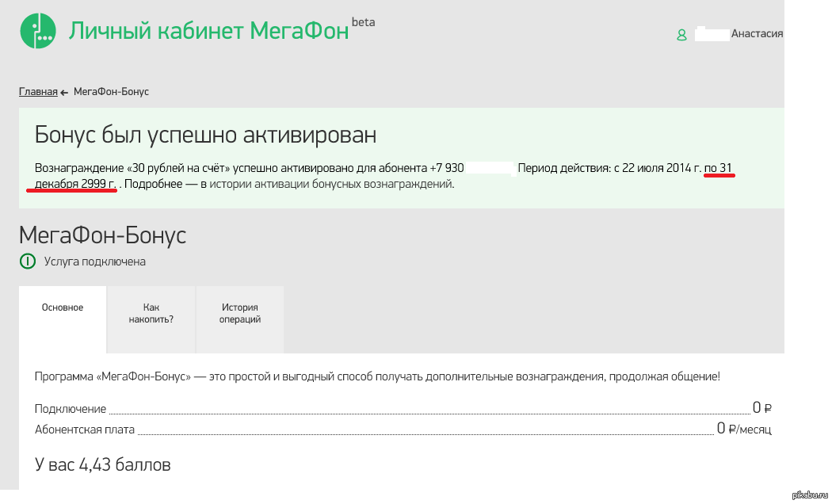Click the Программа «МегаФон-Бонус» description sentence
This screenshot has width=832, height=504.
(377, 376)
